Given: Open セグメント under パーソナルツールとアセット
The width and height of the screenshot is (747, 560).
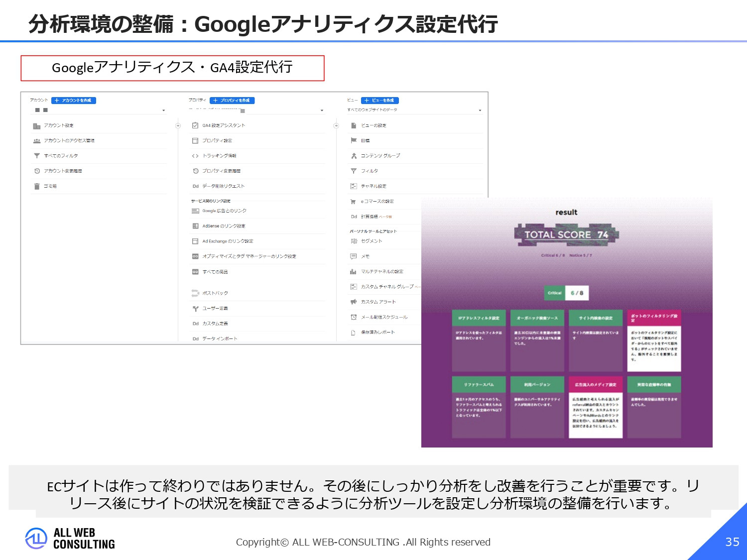Looking at the screenshot, I should click(372, 241).
